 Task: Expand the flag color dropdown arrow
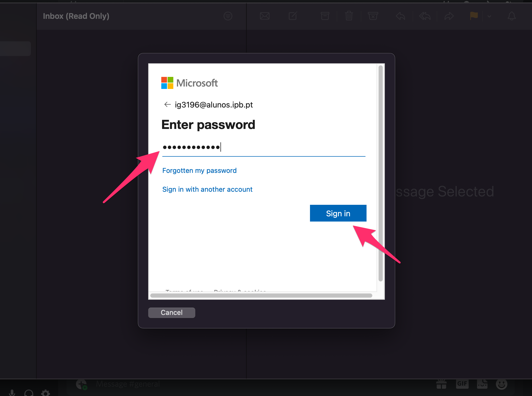click(x=489, y=16)
